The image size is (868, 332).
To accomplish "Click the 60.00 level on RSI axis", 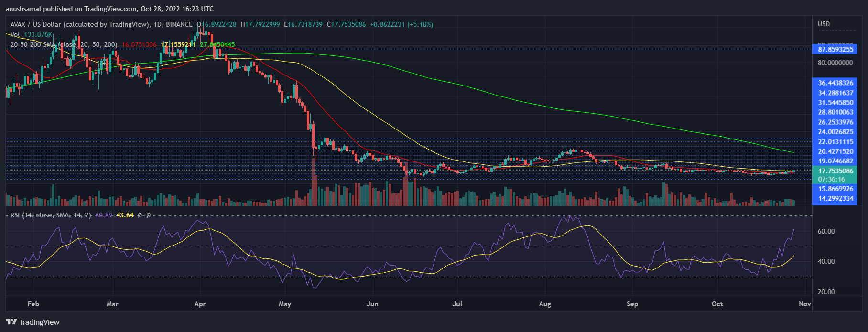I will tap(826, 231).
